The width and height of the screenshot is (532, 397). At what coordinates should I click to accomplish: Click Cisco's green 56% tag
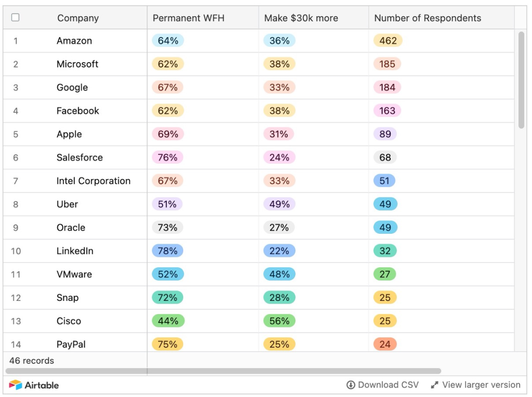coord(279,321)
